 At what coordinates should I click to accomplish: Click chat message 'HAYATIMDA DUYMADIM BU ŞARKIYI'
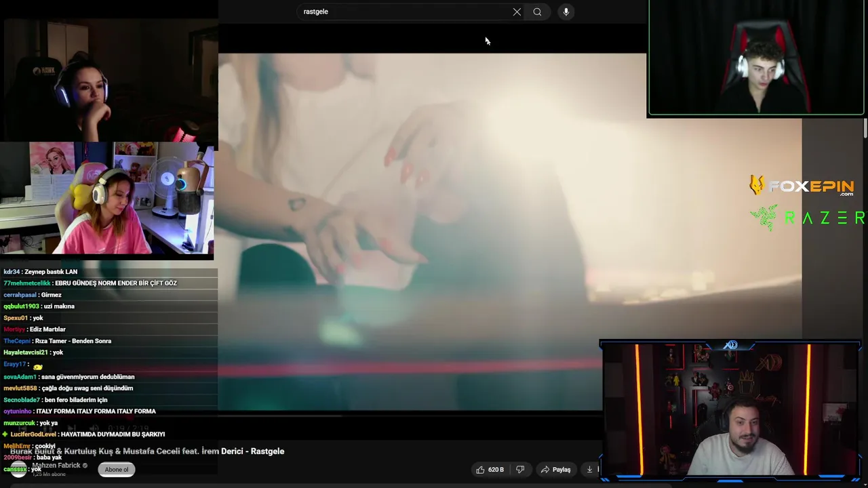(x=113, y=434)
